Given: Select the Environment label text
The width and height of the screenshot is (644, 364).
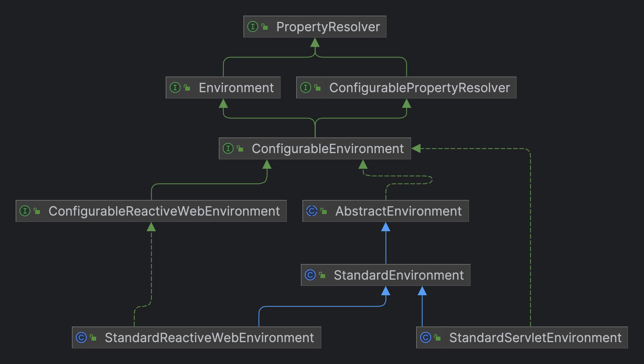Looking at the screenshot, I should [x=236, y=88].
